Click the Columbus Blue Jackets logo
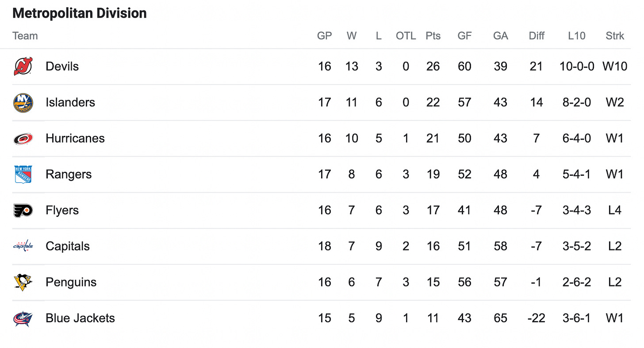The width and height of the screenshot is (644, 348). point(23,318)
